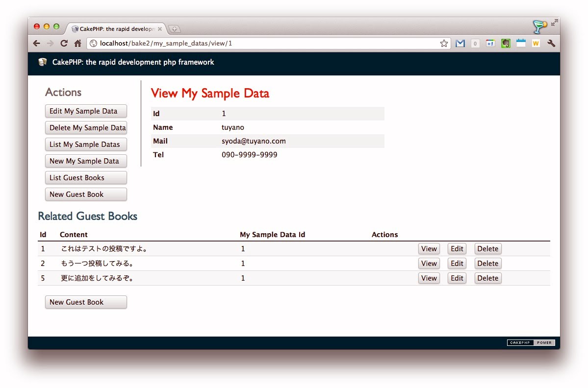Reload the page with the refresh icon

(x=64, y=44)
